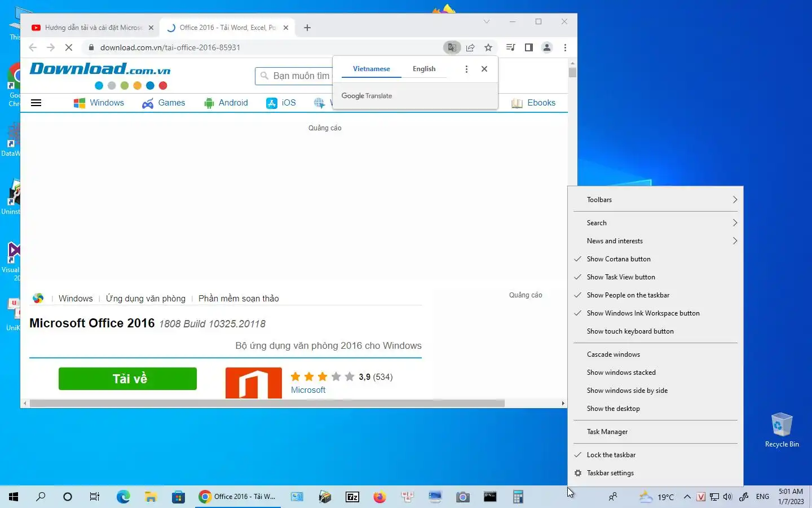
Task: Open the Chrome profile avatar icon
Action: [547, 47]
